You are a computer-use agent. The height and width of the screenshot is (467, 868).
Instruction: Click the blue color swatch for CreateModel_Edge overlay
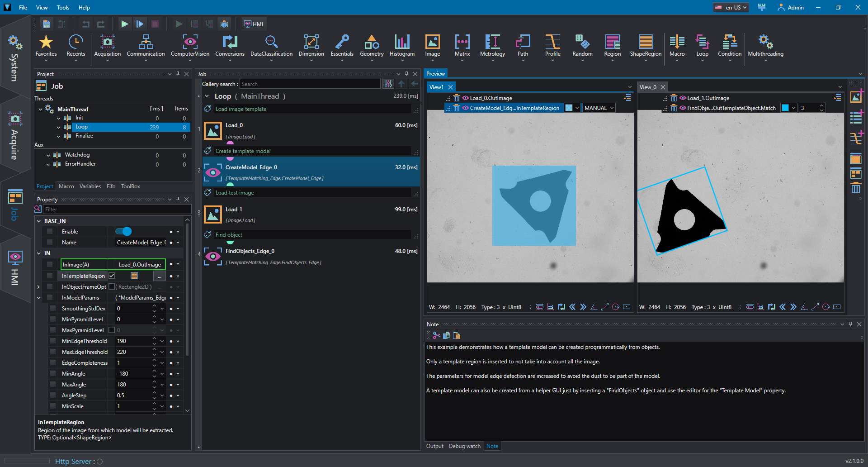pyautogui.click(x=569, y=108)
